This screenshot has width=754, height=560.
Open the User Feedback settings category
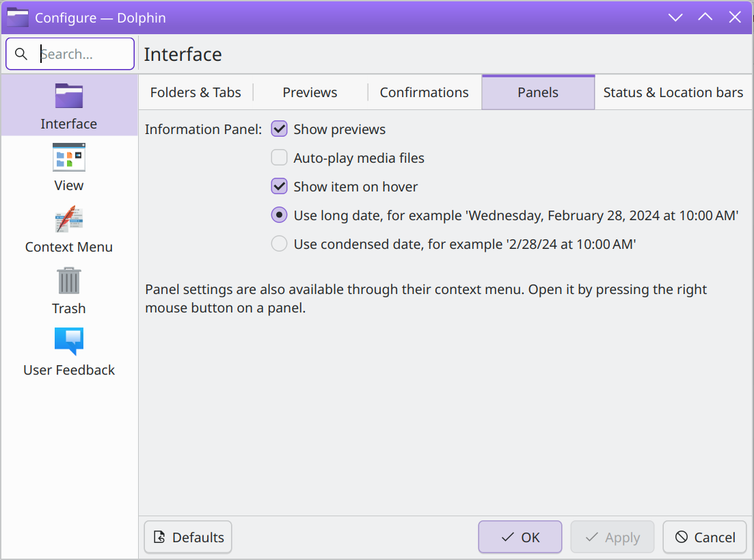(69, 351)
